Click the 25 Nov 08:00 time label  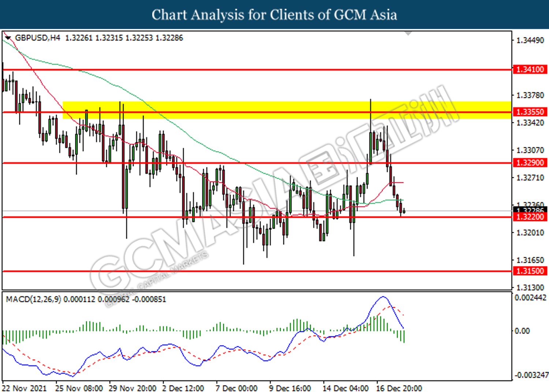click(x=79, y=388)
